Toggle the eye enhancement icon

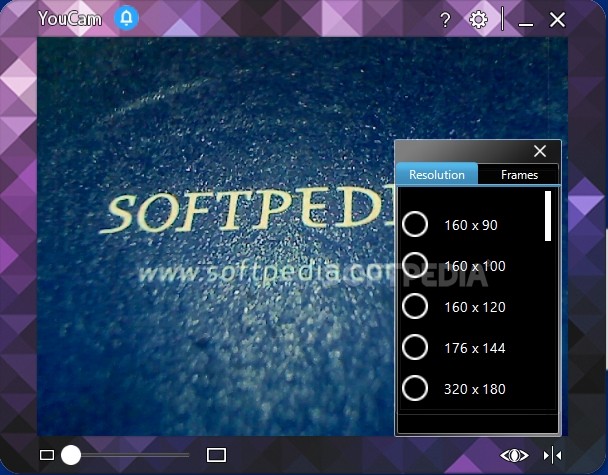pyautogui.click(x=514, y=455)
